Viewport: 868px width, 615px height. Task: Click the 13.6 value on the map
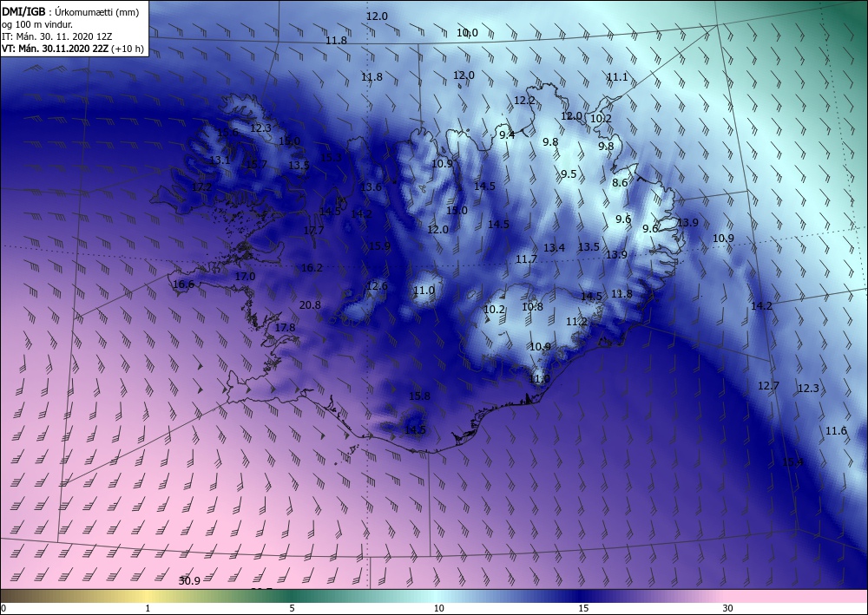(371, 187)
